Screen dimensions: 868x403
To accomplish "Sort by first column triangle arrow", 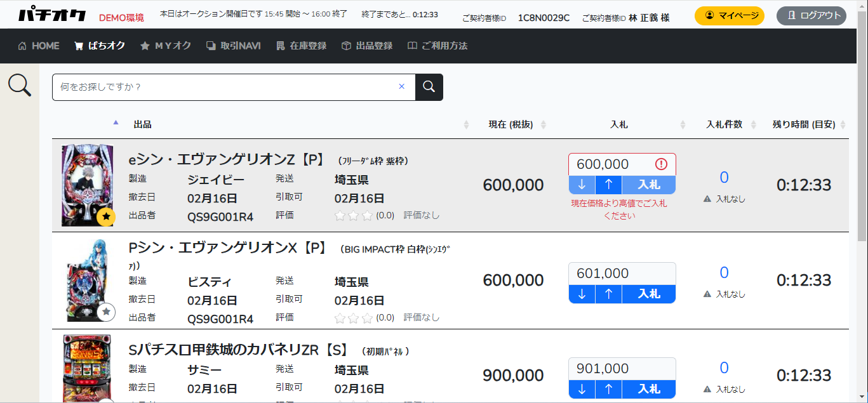I will (116, 122).
